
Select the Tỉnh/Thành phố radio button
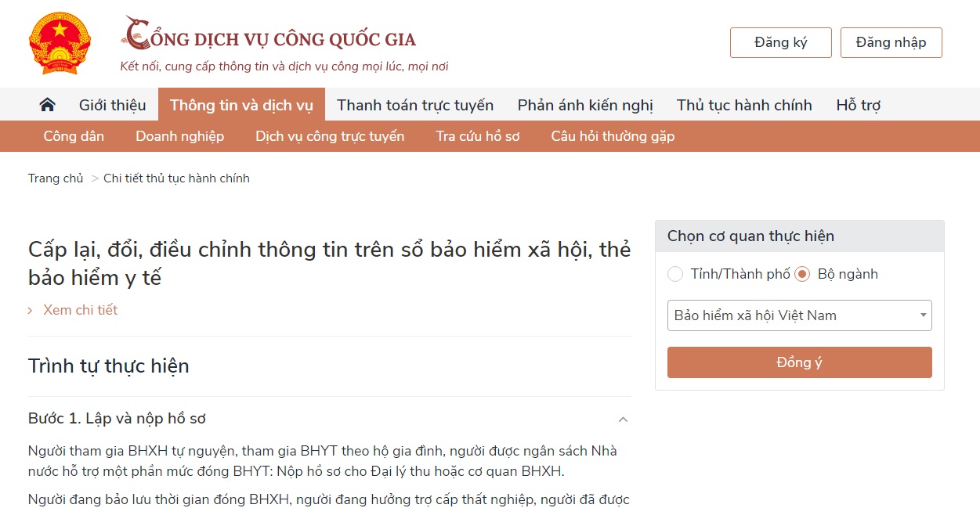(x=674, y=274)
